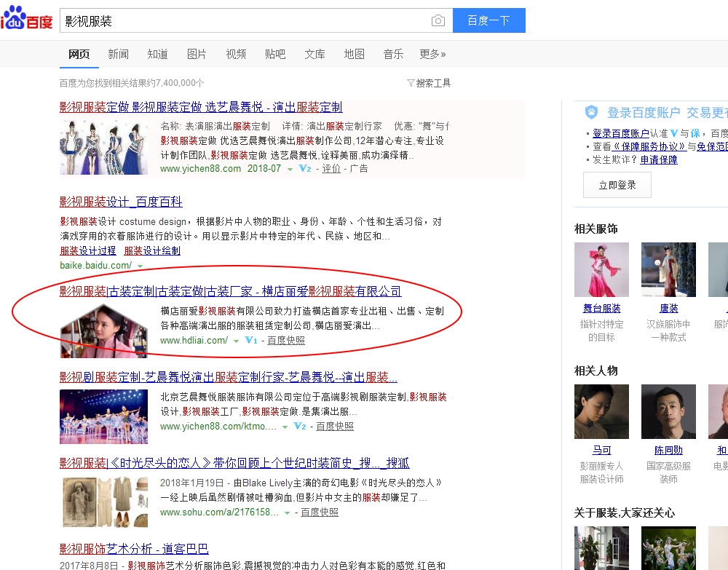Open the 《保障服务协议》 link
The height and width of the screenshot is (570, 728).
click(649, 146)
